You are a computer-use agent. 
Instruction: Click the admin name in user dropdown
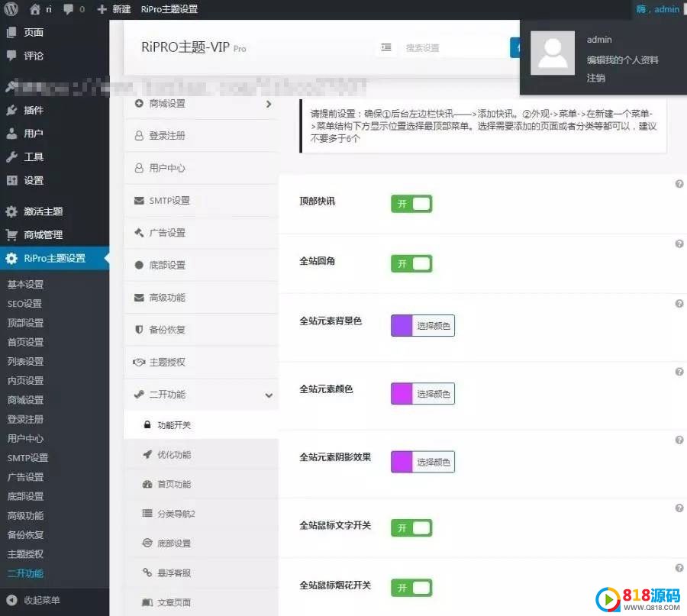(599, 40)
